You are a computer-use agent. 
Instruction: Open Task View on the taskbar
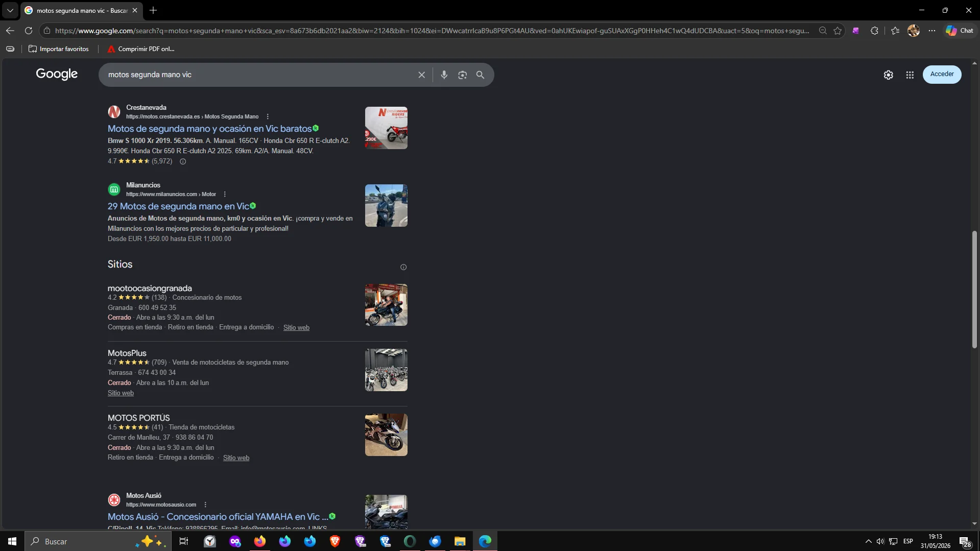pyautogui.click(x=184, y=541)
